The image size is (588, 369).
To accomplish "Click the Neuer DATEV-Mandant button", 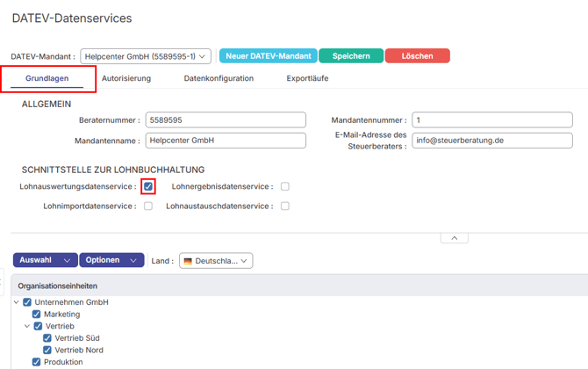I will 268,56.
